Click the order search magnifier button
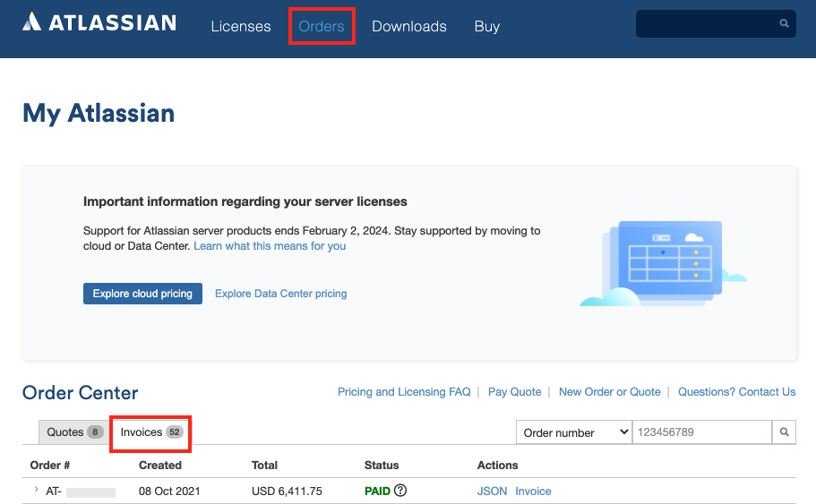 [x=784, y=432]
